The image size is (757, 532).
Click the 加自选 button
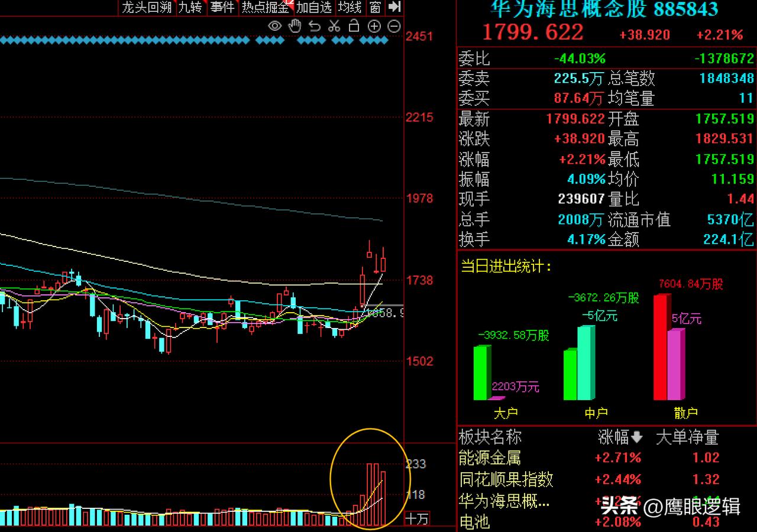point(315,7)
